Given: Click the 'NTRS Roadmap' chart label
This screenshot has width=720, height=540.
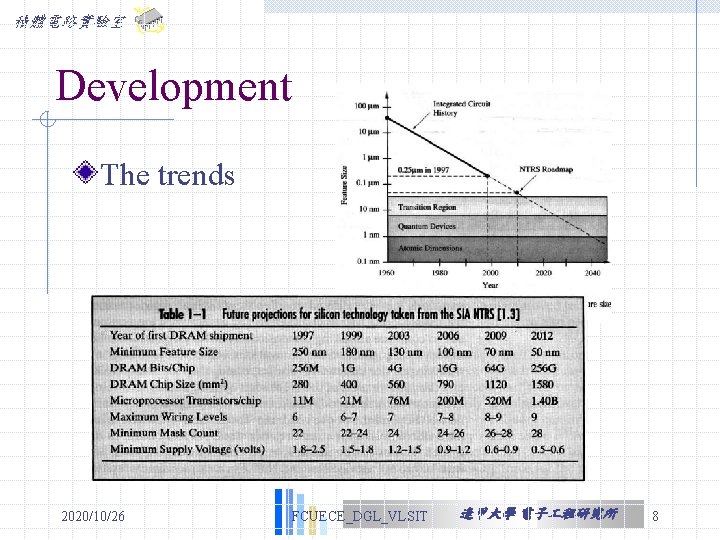Looking at the screenshot, I should [x=546, y=169].
